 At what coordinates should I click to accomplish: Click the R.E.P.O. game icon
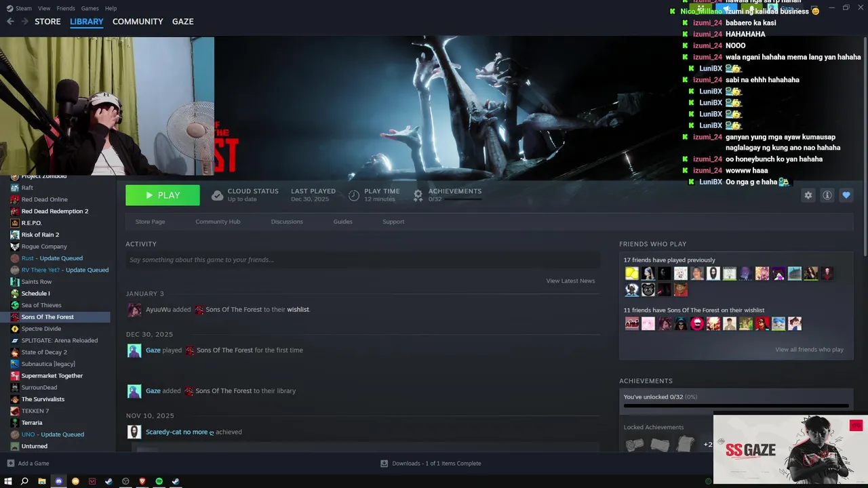(15, 223)
